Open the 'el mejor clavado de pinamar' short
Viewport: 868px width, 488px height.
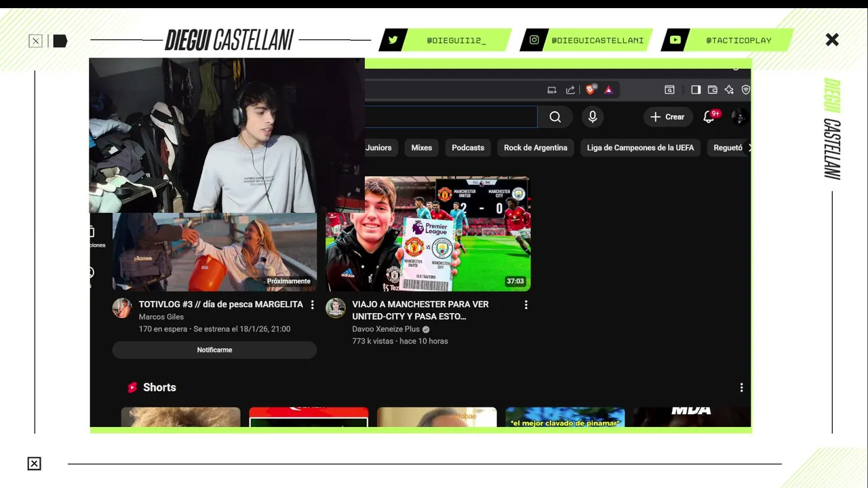[565, 417]
